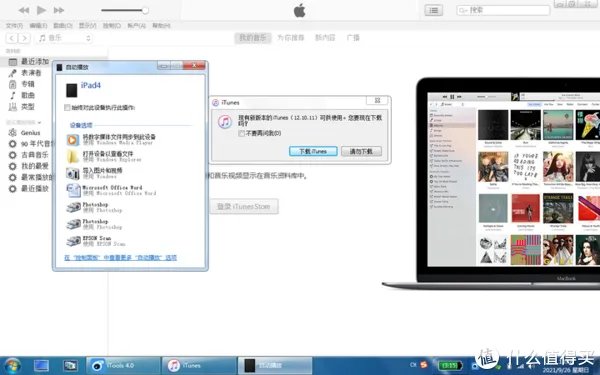The image size is (600, 375).
Task: Click the rewind previous track button
Action: tap(24, 10)
